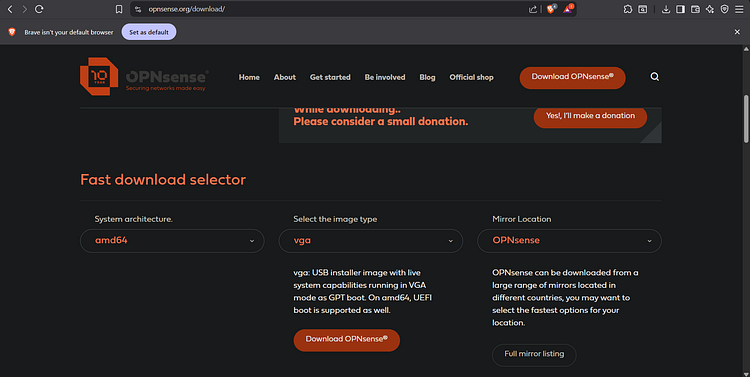
Task: Click the Select the image type label
Action: tap(335, 219)
